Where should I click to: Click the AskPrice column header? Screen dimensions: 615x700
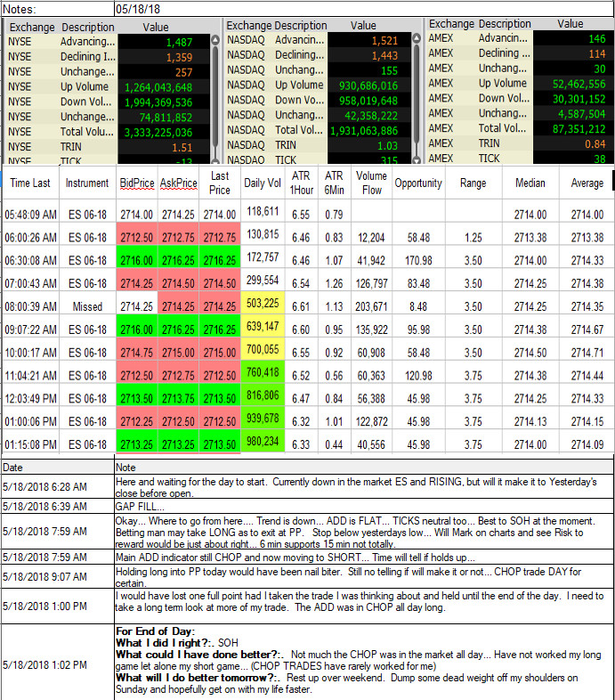179,183
